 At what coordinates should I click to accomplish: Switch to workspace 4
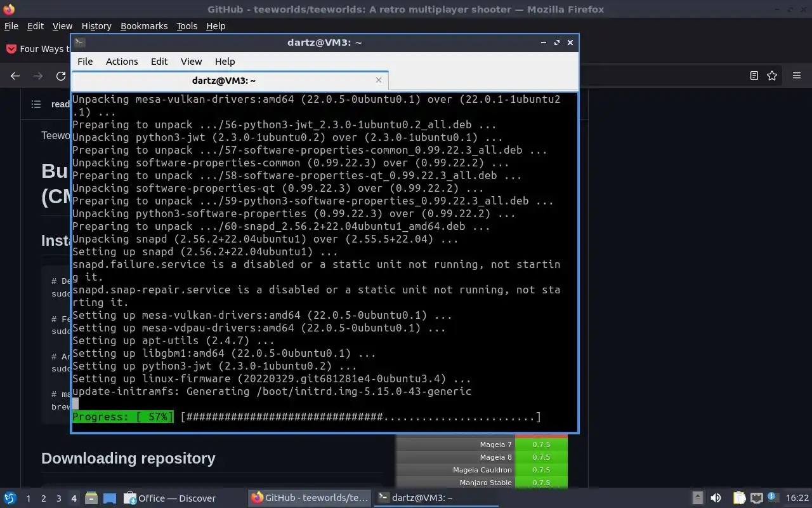pos(74,498)
